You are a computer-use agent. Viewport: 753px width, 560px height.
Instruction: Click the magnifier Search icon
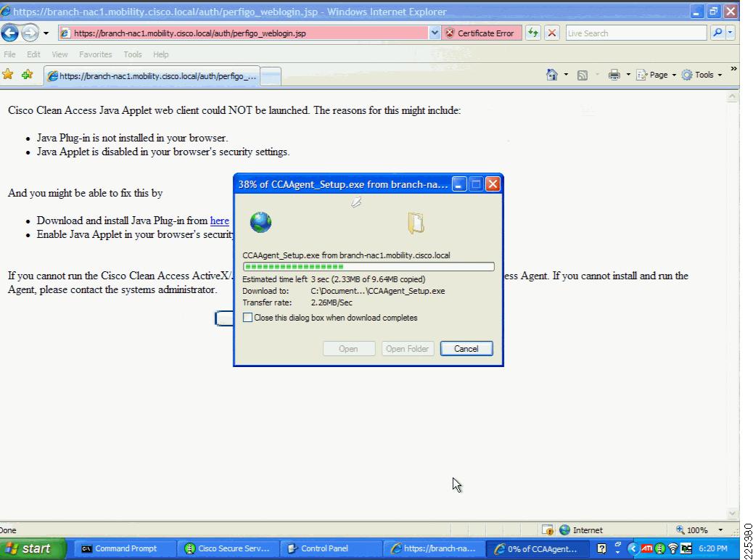717,33
